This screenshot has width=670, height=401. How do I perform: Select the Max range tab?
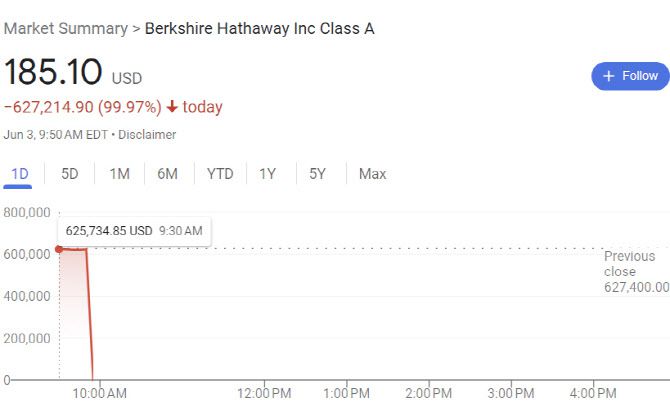372,174
